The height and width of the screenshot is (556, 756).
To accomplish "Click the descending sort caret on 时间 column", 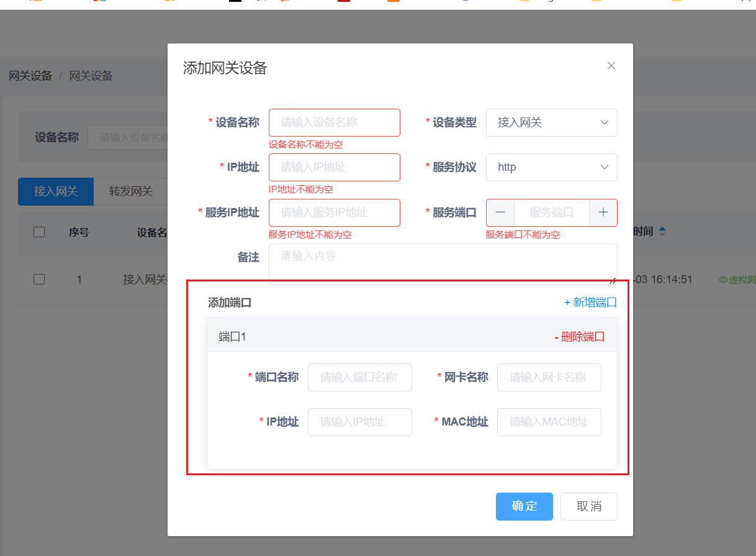I will pos(662,234).
